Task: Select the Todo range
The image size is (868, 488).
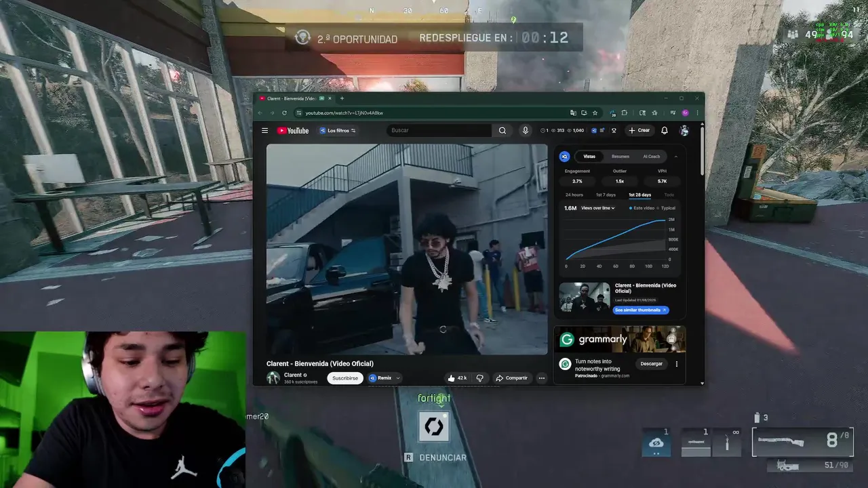Action: point(669,195)
